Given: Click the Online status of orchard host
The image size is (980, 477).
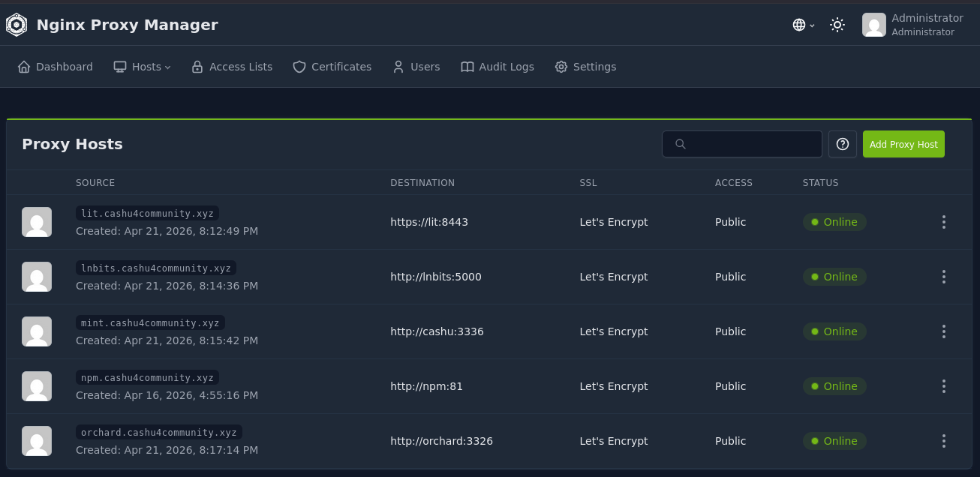Looking at the screenshot, I should [834, 441].
